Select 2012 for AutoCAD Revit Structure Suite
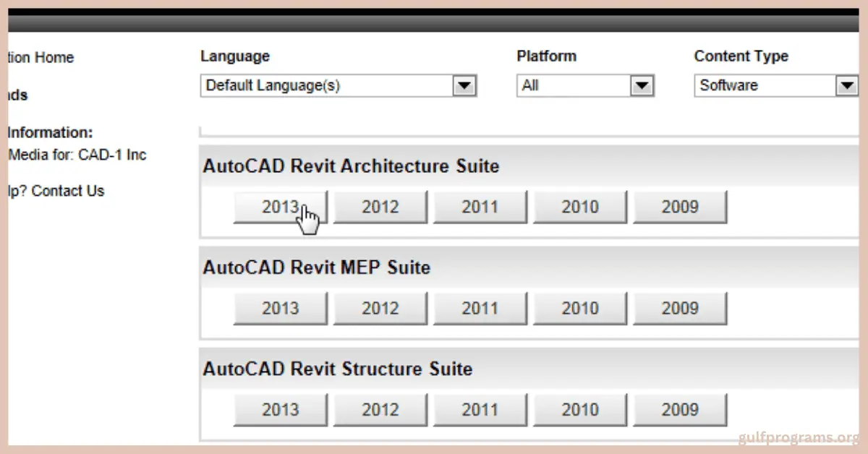Image resolution: width=868 pixels, height=454 pixels. coord(380,409)
